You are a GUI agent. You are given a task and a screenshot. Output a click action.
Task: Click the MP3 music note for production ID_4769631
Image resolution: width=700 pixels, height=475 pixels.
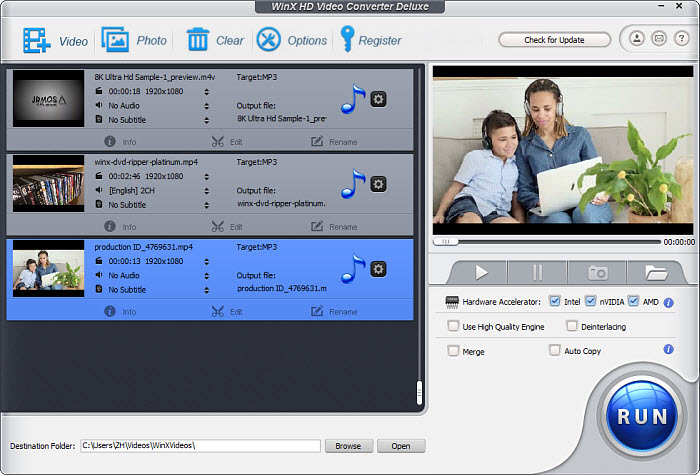coord(353,269)
